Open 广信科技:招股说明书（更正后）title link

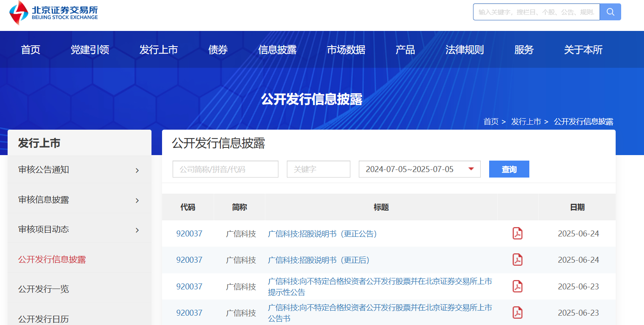click(319, 260)
